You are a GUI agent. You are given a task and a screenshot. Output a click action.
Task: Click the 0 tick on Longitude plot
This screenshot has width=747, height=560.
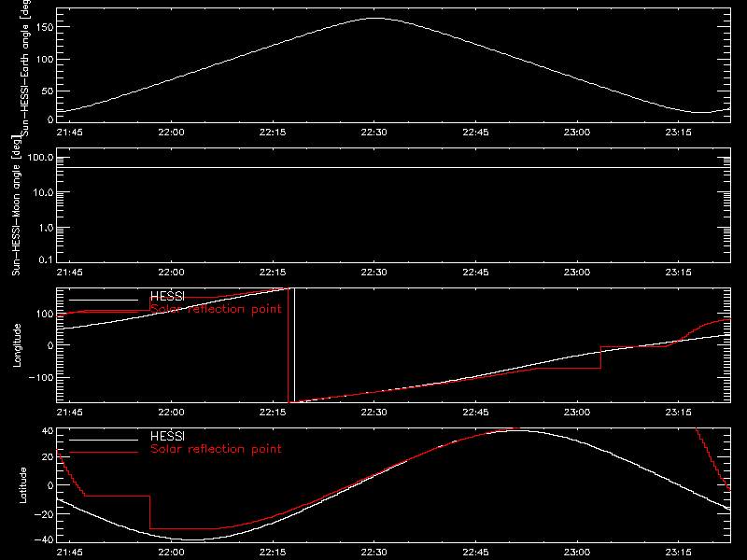(x=50, y=345)
